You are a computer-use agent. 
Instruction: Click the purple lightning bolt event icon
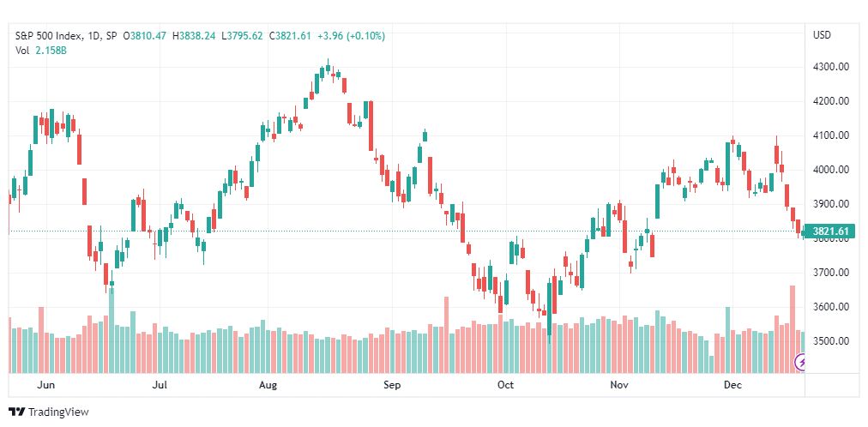point(800,363)
